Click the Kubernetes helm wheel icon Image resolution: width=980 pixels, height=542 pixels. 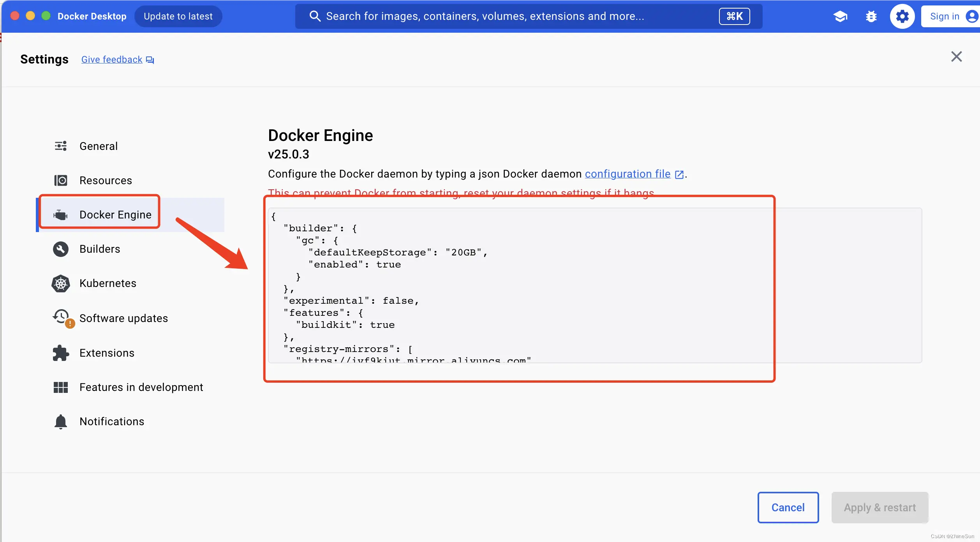click(61, 283)
